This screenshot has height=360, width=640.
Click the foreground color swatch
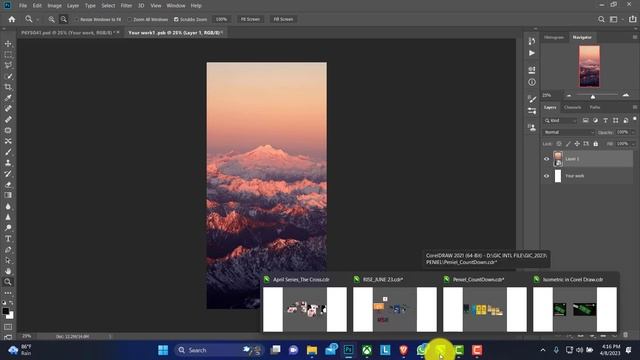[5, 311]
